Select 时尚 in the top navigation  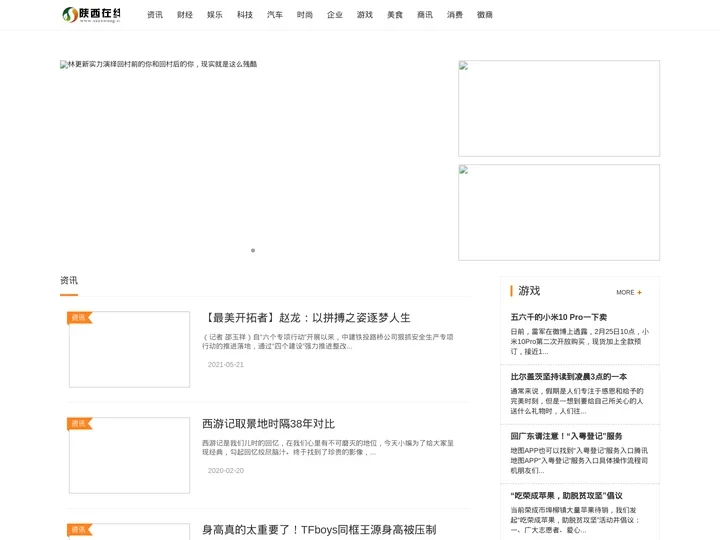point(304,15)
